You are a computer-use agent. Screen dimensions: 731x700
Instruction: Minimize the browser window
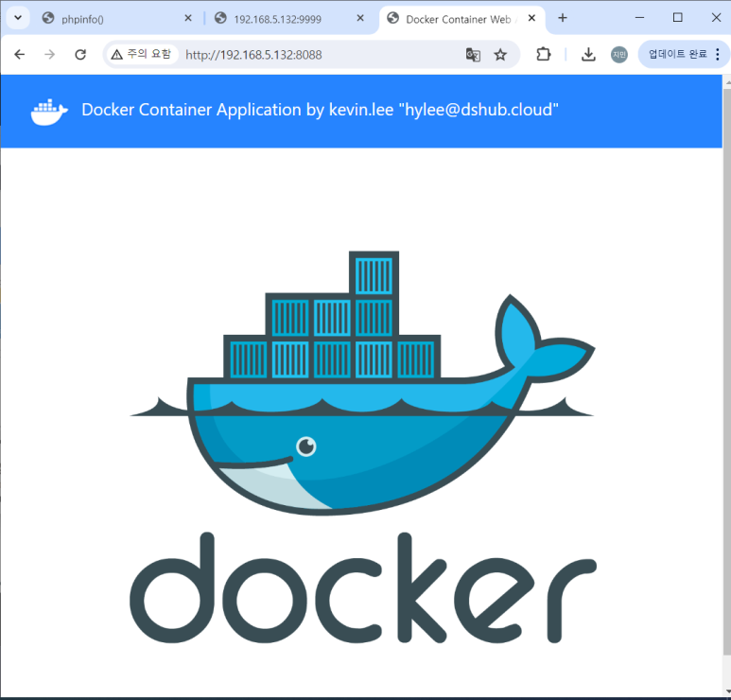pyautogui.click(x=639, y=18)
